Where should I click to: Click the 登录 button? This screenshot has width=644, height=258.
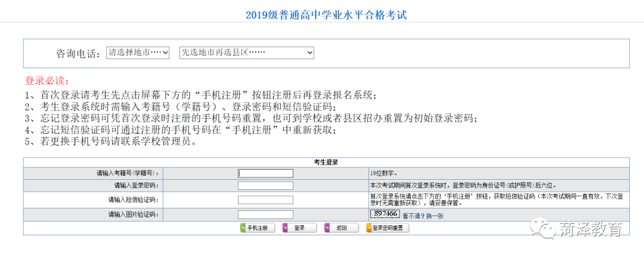click(x=299, y=228)
